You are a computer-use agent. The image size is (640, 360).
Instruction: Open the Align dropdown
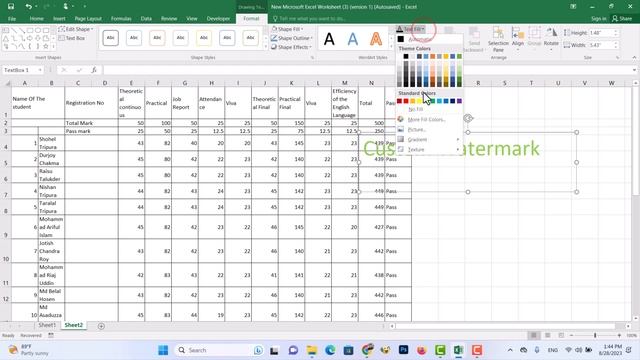point(518,38)
